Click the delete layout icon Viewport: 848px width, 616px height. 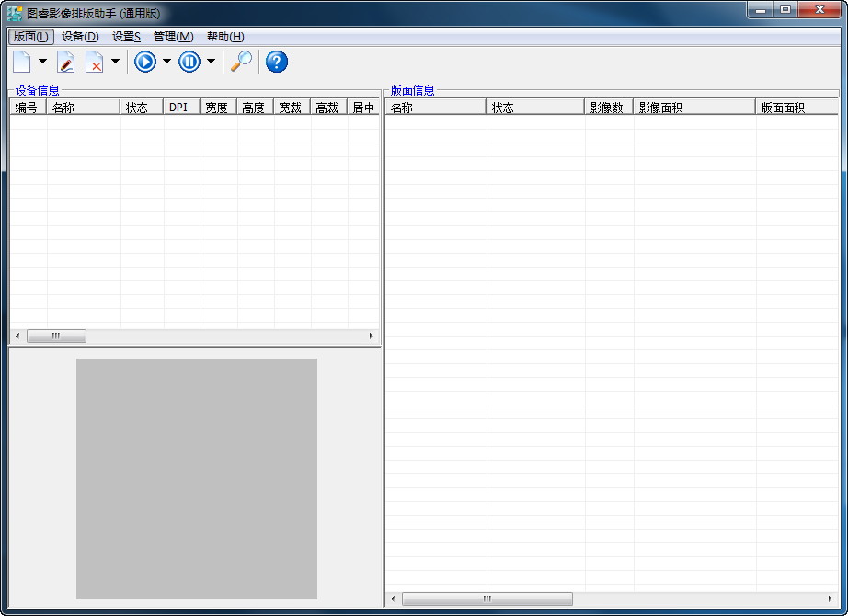pos(94,62)
